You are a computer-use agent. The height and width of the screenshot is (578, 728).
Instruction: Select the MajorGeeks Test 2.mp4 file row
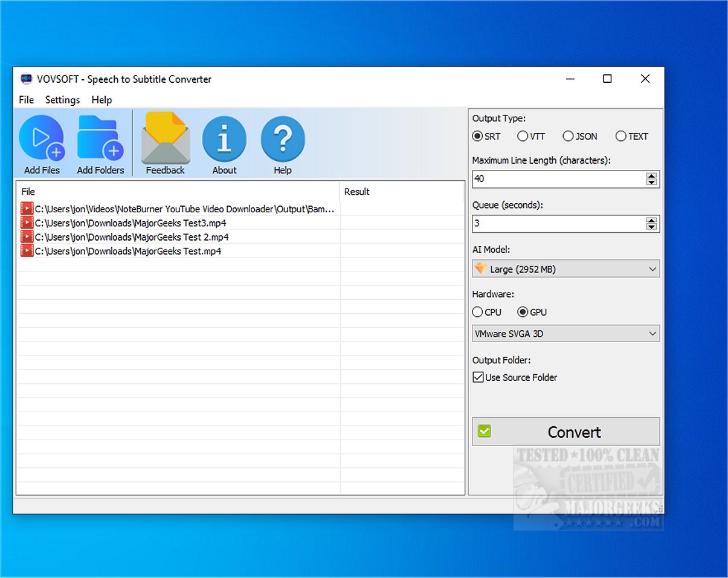point(240,236)
